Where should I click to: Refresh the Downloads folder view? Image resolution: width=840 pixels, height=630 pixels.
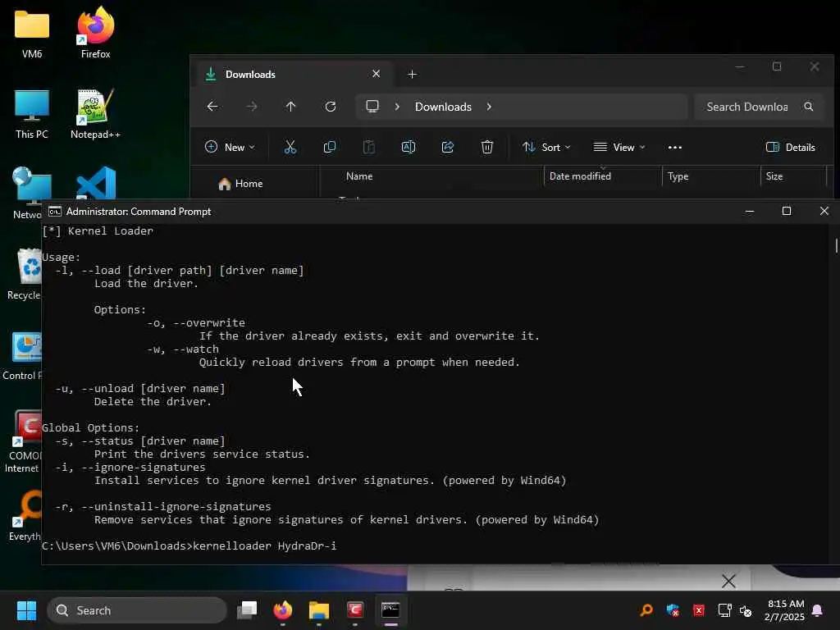(x=331, y=107)
